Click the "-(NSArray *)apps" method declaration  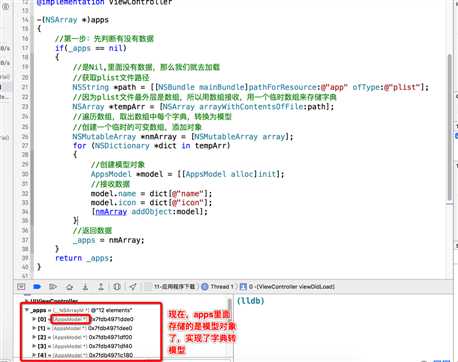pos(73,20)
